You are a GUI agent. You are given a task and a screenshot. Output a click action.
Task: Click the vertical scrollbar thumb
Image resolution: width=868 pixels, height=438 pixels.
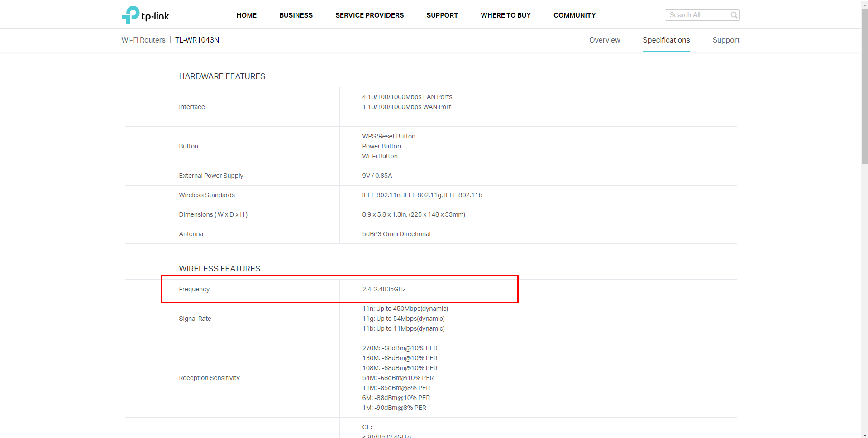click(864, 86)
